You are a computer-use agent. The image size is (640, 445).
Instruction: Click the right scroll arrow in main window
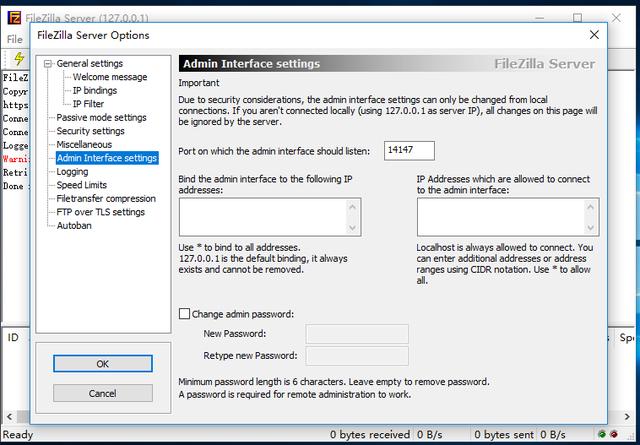click(627, 417)
